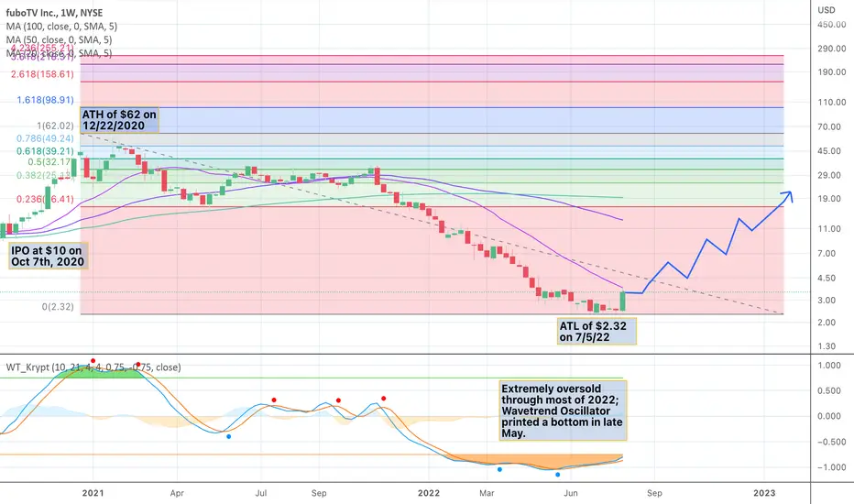Select the MA (50, close, 0, SMA, 5) legend
The height and width of the screenshot is (504, 854).
click(59, 39)
